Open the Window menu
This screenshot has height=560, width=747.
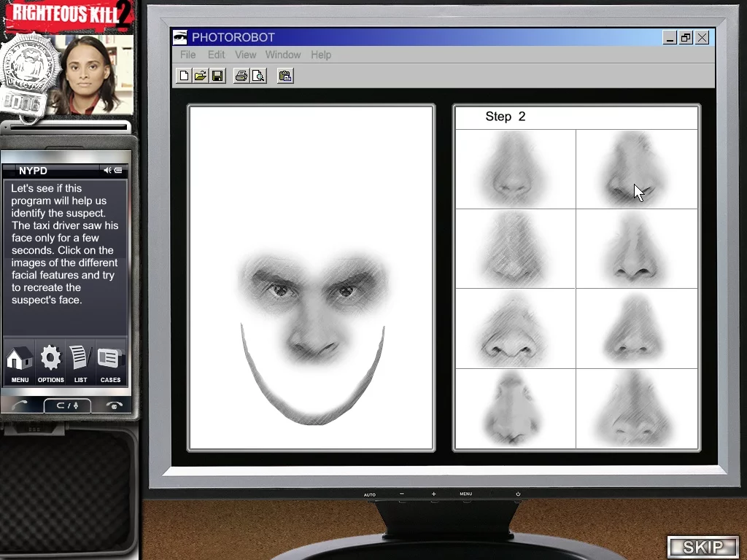tap(283, 55)
